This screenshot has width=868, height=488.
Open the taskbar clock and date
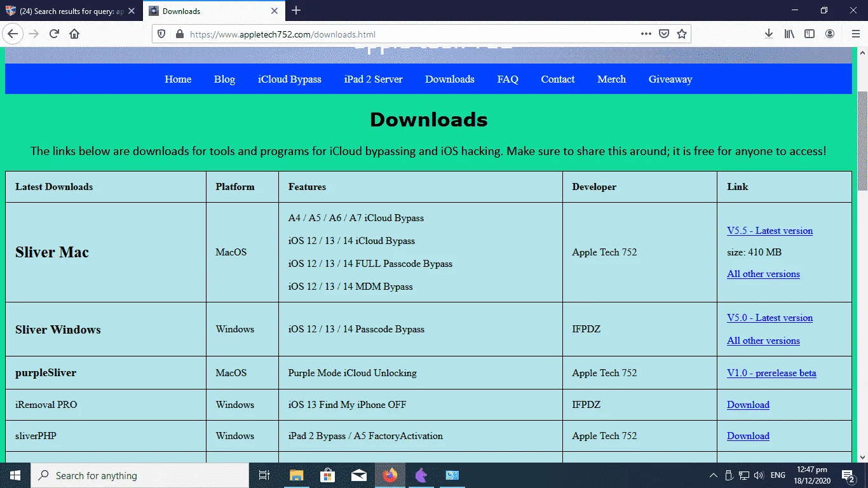click(x=813, y=475)
